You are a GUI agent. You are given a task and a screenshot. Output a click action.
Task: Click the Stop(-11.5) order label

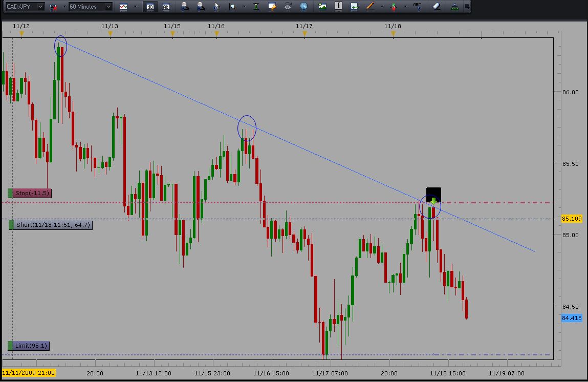(x=32, y=193)
